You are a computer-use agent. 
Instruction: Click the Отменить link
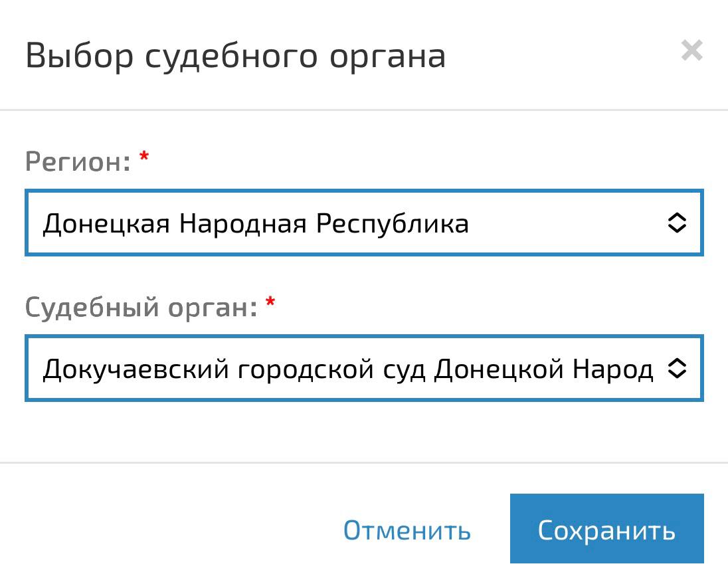click(407, 530)
